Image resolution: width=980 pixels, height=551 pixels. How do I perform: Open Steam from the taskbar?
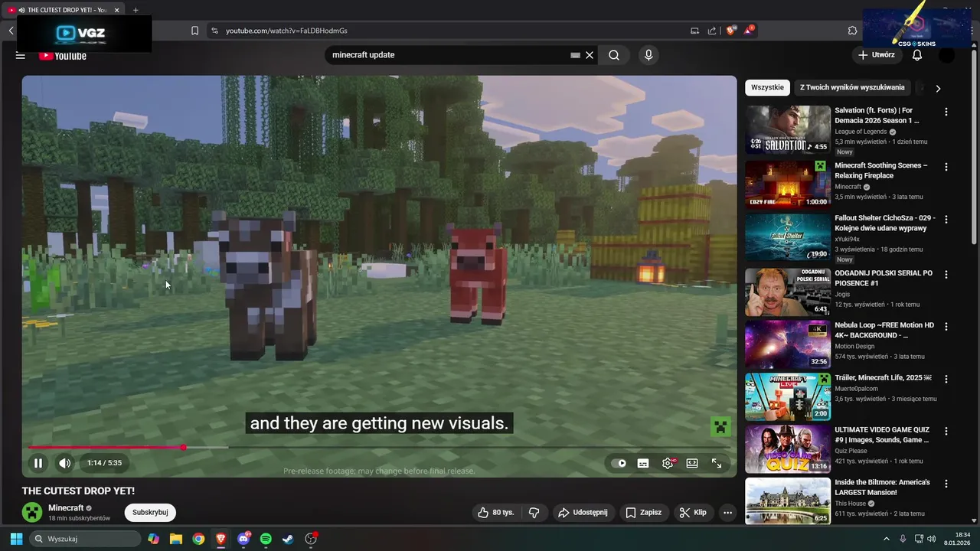[x=288, y=539]
